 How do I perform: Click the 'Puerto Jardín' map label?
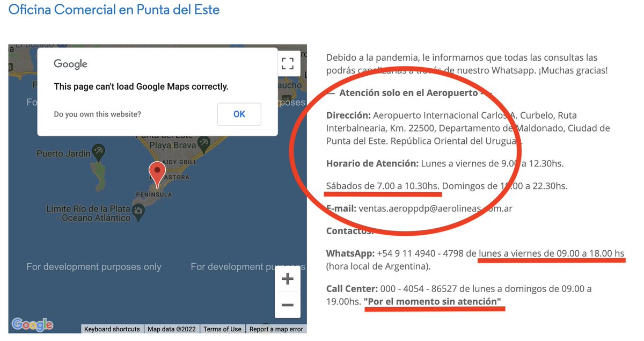tap(63, 154)
